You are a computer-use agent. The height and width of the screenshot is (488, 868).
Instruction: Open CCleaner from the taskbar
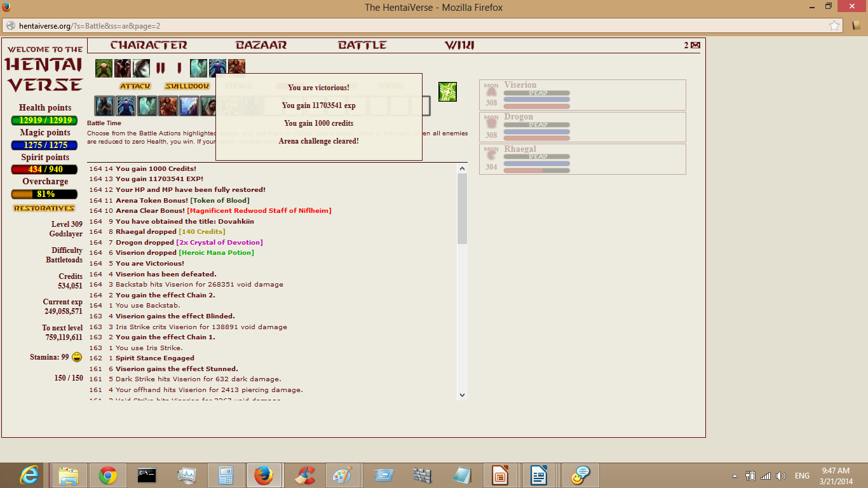(x=304, y=475)
